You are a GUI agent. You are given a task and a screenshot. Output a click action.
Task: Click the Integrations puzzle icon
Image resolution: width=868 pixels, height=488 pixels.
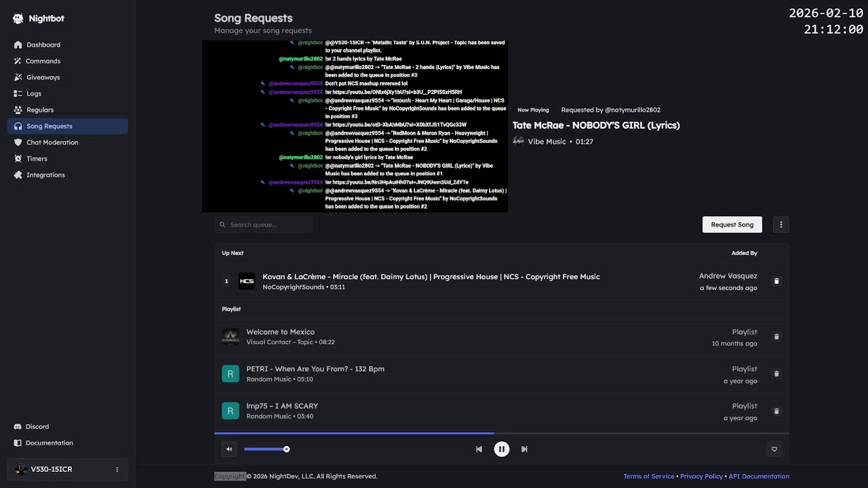coord(18,175)
